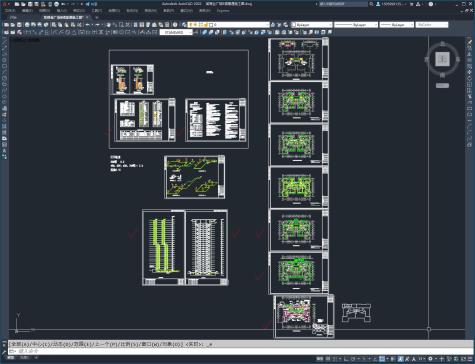Open the DesignCenter palette icon
The height and width of the screenshot is (364, 475).
coord(142,25)
